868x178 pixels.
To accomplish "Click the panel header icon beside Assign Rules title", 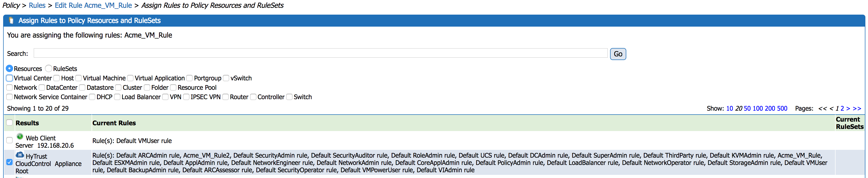I will click(11, 21).
